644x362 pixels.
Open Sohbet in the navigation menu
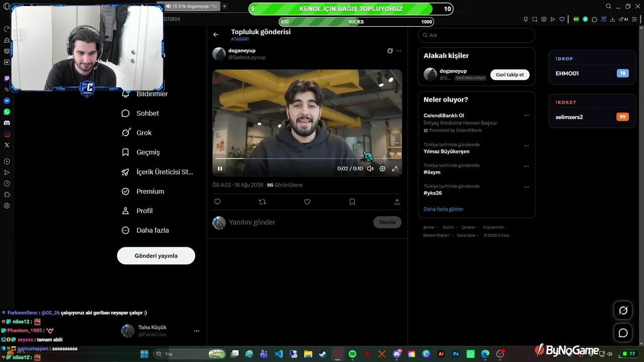click(140, 113)
